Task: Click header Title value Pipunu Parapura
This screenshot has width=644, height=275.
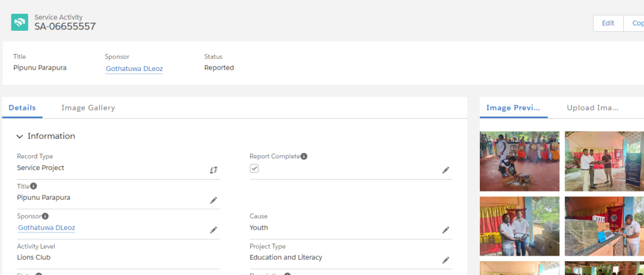Action: coord(40,68)
